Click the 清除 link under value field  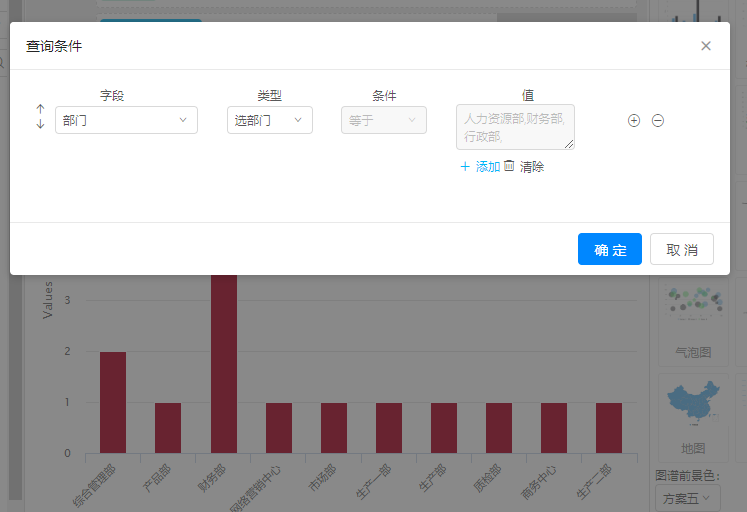532,167
